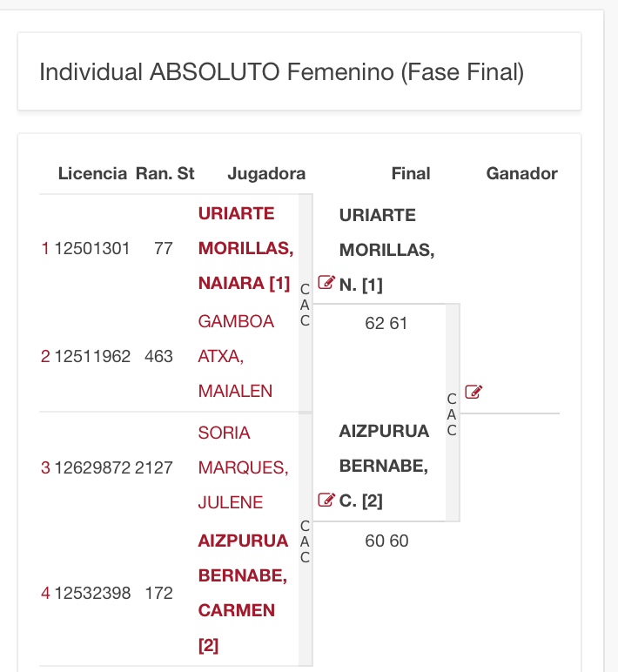This screenshot has width=618, height=672.
Task: Click the bottom semifinal CAC label
Action: [305, 542]
